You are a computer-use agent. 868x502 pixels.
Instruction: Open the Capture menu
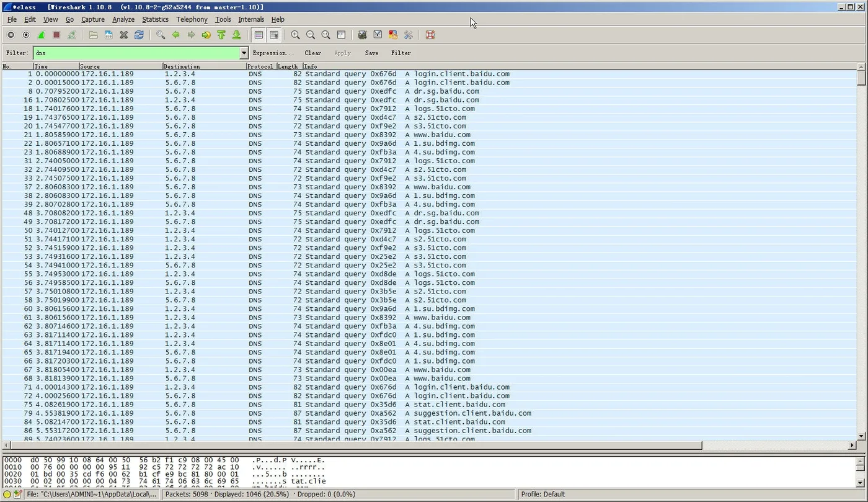point(93,19)
